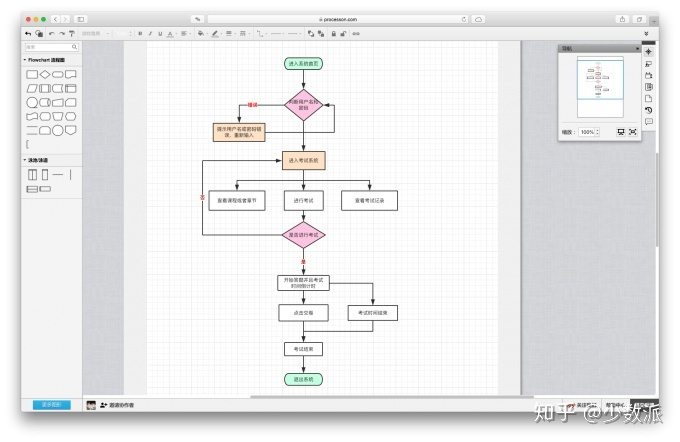Select the internal storage shape
The image size is (680, 442).
click(71, 88)
